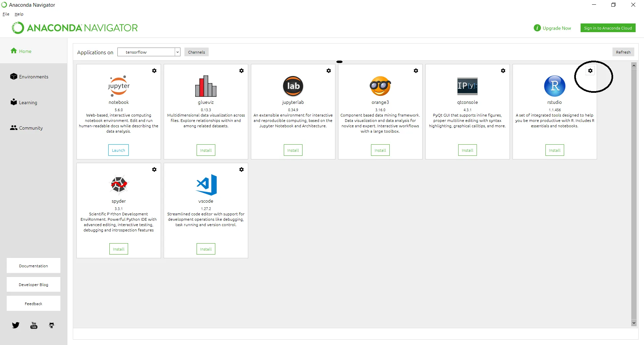Install the vscode application
The height and width of the screenshot is (345, 644).
[206, 249]
